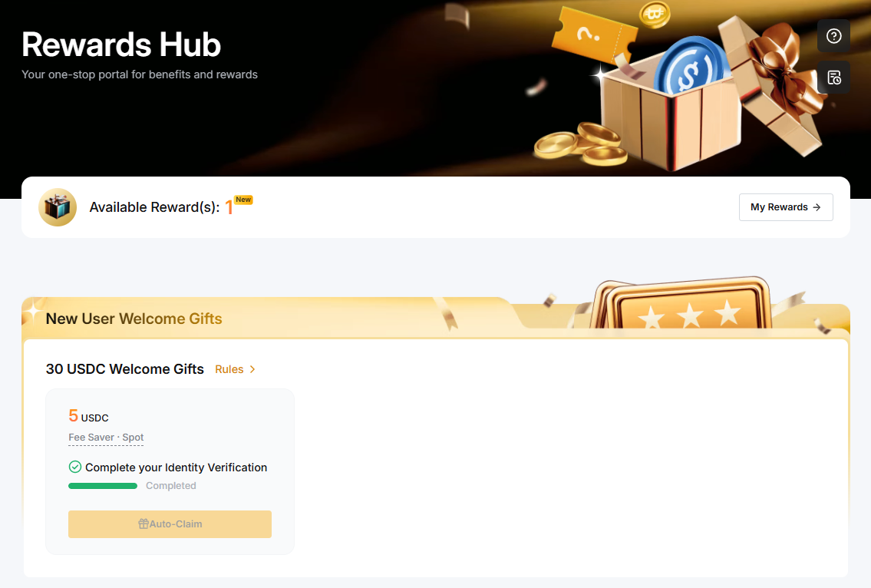
Task: Click the orange mystery ticket graphic
Action: [592, 37]
